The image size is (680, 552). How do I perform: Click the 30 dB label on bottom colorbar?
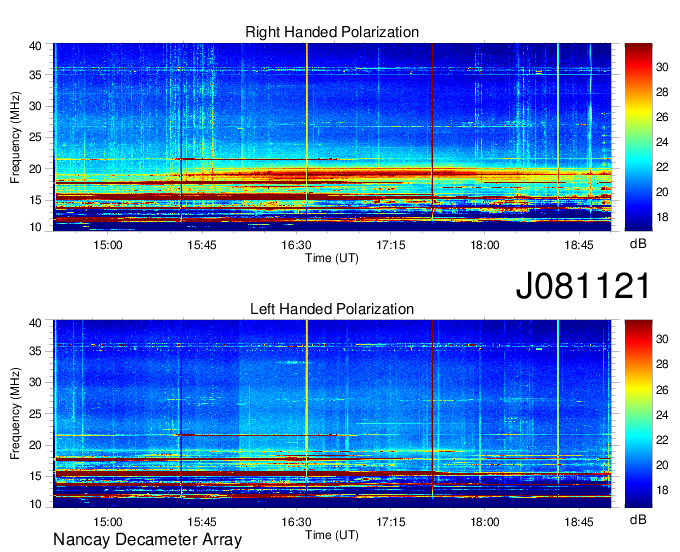pos(662,339)
